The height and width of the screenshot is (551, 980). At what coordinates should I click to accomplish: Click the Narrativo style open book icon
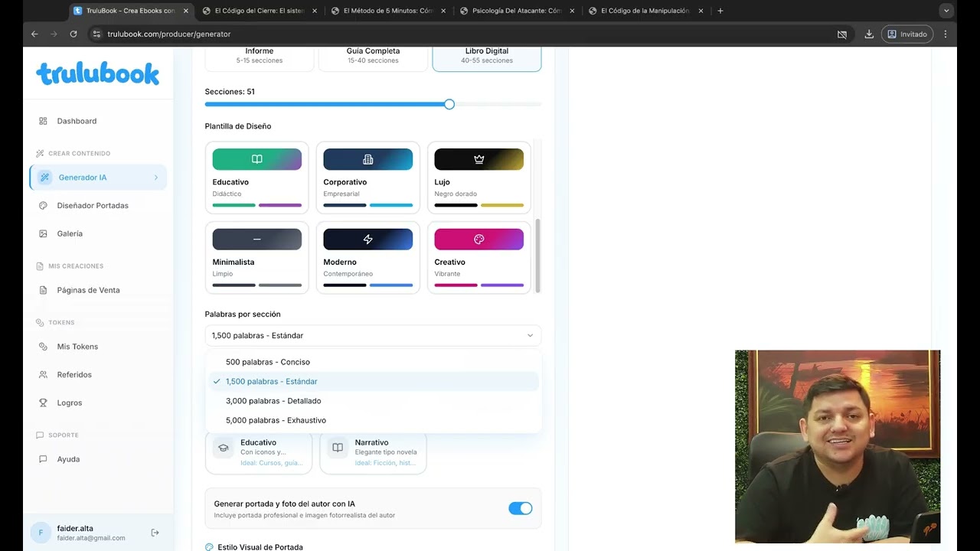tap(338, 448)
